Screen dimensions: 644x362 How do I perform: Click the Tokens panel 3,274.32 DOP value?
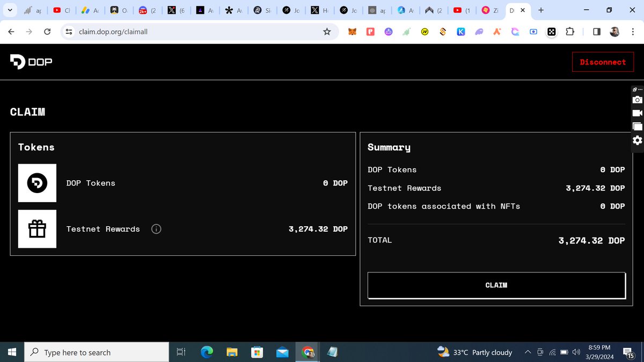(318, 229)
